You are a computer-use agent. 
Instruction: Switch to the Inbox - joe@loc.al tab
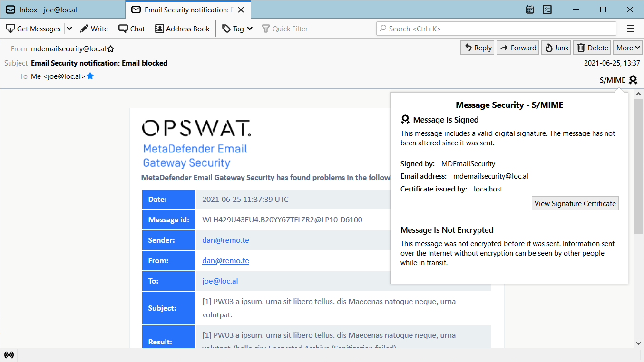(x=63, y=10)
